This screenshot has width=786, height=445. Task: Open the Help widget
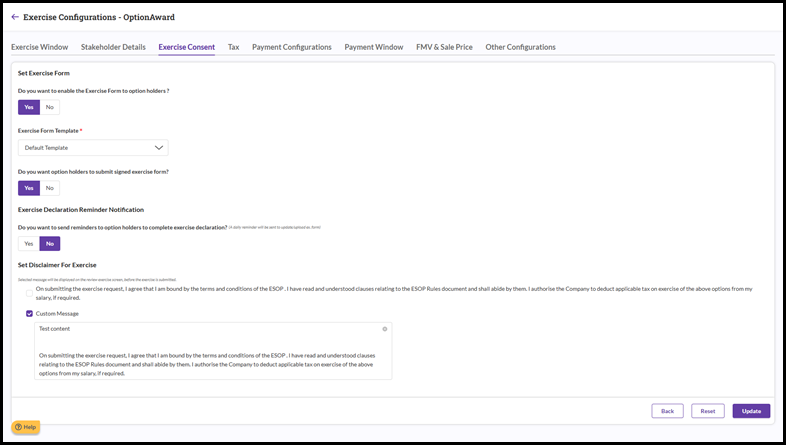(x=26, y=427)
